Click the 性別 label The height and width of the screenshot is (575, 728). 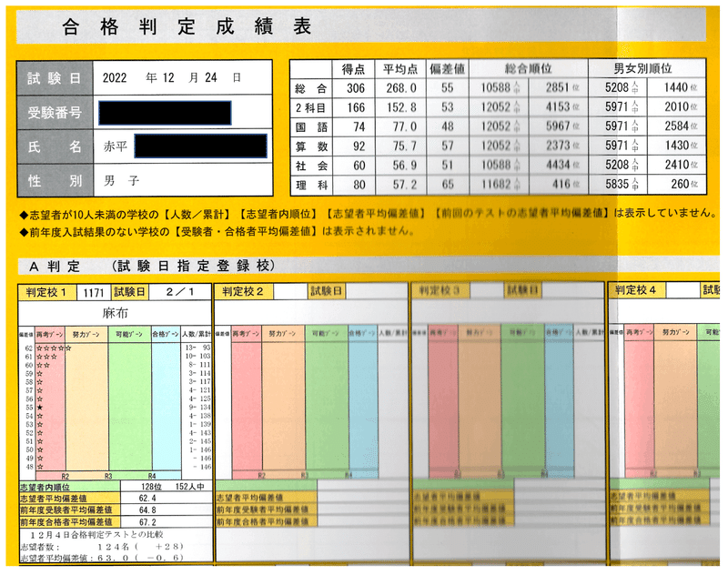point(55,180)
